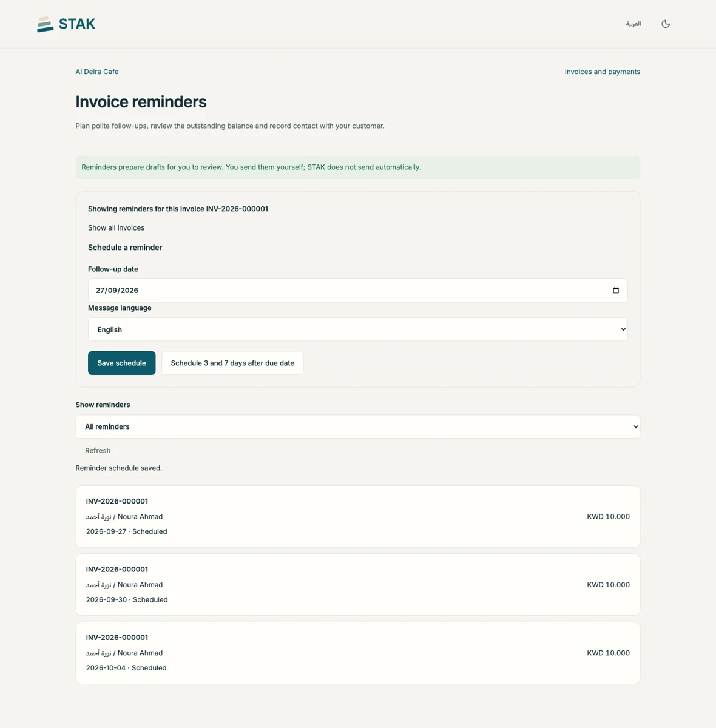Image resolution: width=716 pixels, height=728 pixels.
Task: Click the STAK logo icon
Action: [46, 24]
